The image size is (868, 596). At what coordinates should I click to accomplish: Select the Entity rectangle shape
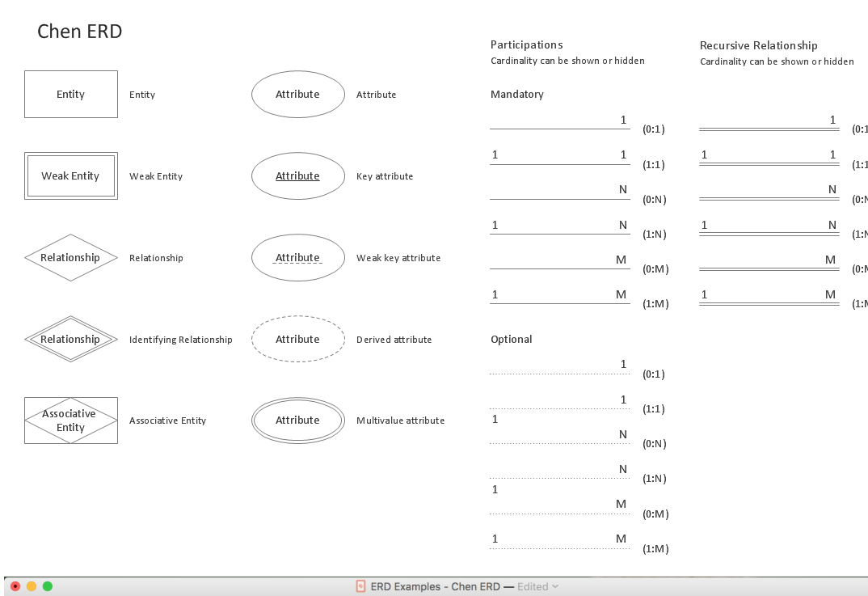pyautogui.click(x=70, y=94)
